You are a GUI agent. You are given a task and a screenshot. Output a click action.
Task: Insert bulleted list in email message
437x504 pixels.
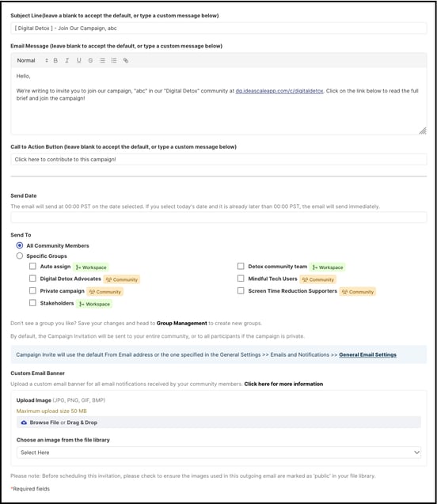coord(114,60)
